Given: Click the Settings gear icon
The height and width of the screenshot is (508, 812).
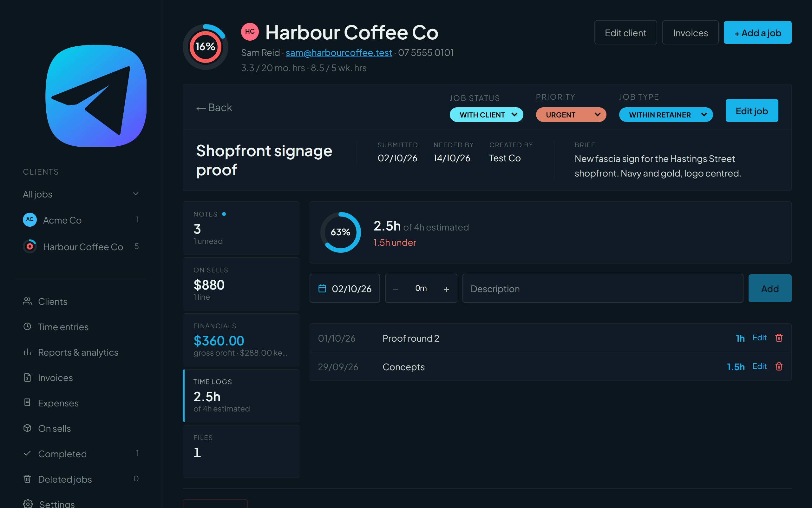Looking at the screenshot, I should pos(28,504).
